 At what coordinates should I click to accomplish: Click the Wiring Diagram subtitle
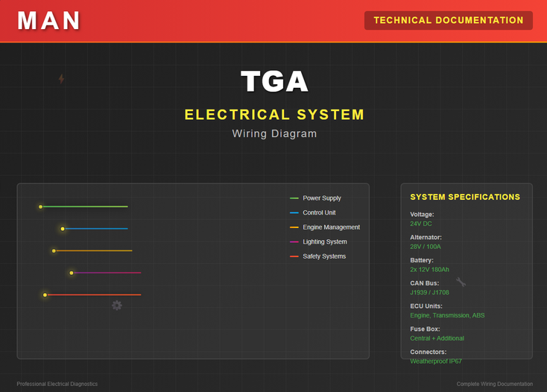pos(274,133)
